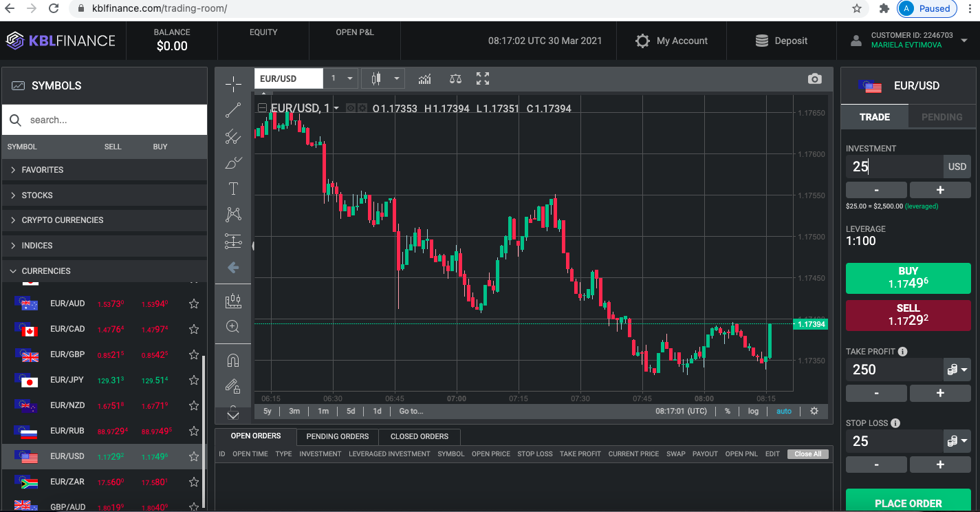Click the red SELL button
This screenshot has width=980, height=512.
coord(908,314)
